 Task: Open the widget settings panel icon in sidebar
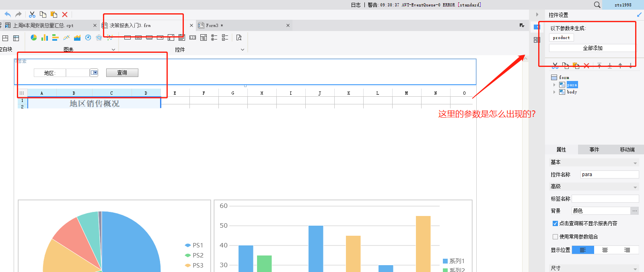pos(537,27)
